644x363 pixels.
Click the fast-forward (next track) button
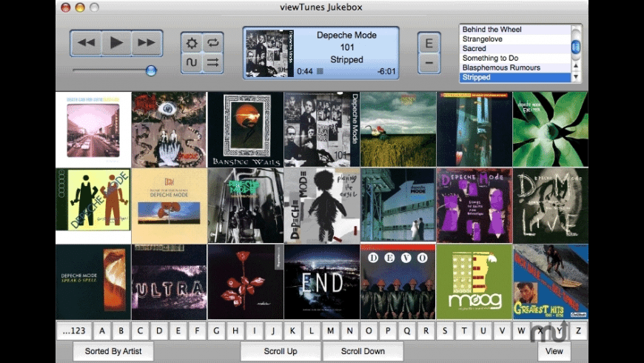click(x=147, y=43)
